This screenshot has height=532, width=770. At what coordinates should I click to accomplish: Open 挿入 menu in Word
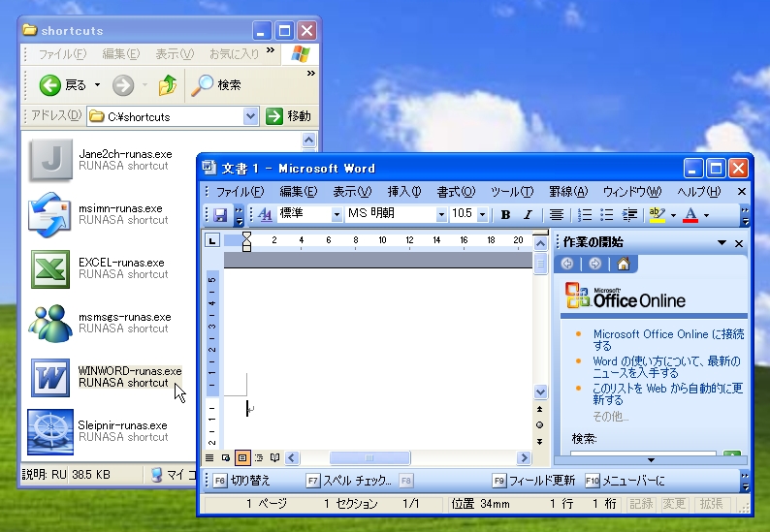[x=404, y=192]
